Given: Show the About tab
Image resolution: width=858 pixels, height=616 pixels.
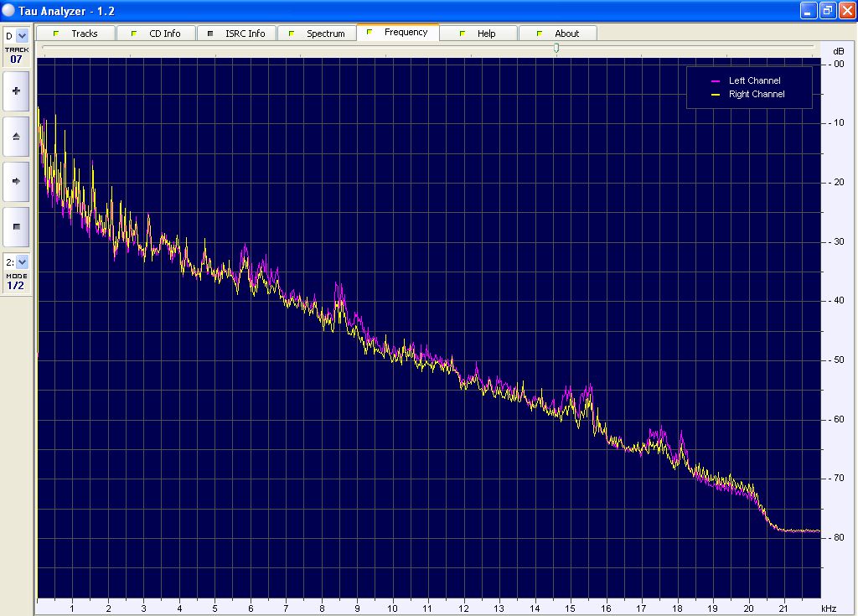Looking at the screenshot, I should click(558, 34).
